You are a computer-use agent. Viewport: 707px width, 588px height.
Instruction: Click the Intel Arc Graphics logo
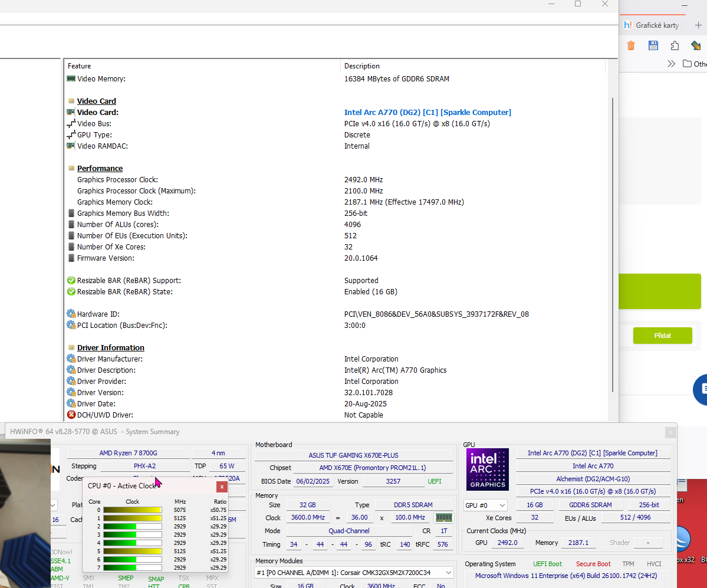click(488, 469)
